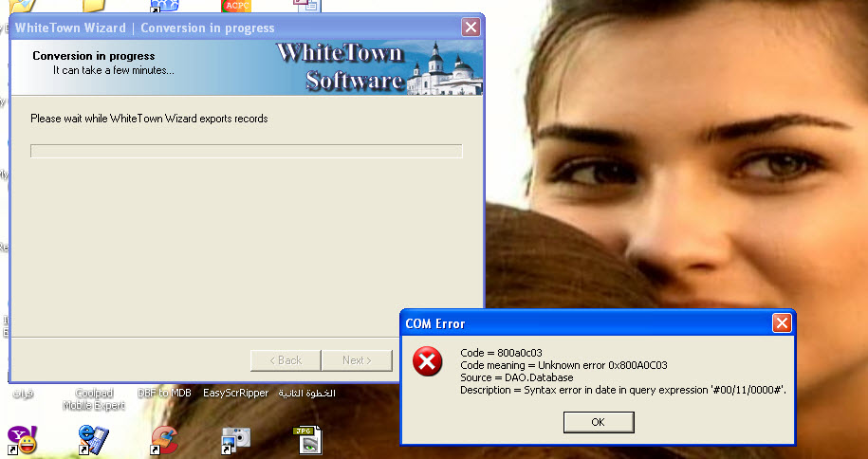Close the WhiteTown Wizard window
868x459 pixels.
(471, 28)
